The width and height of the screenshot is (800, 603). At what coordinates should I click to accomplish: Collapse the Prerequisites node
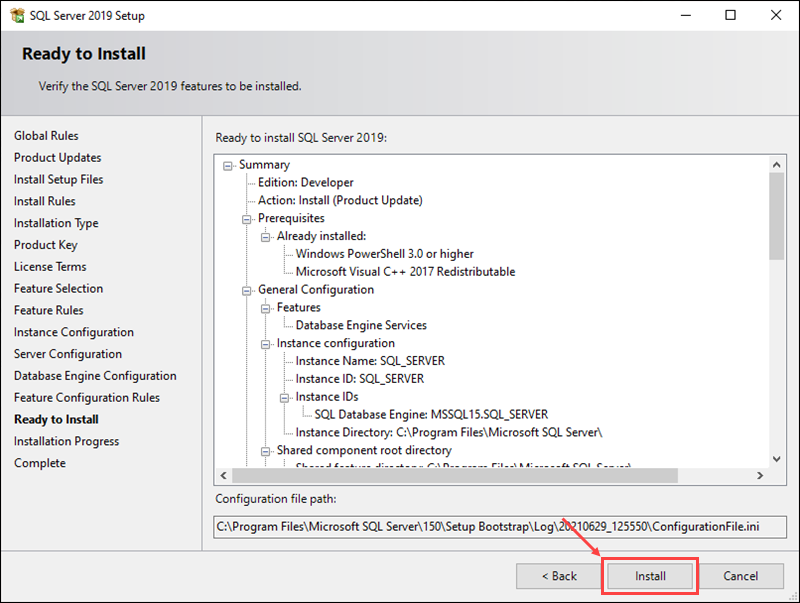coord(246,219)
